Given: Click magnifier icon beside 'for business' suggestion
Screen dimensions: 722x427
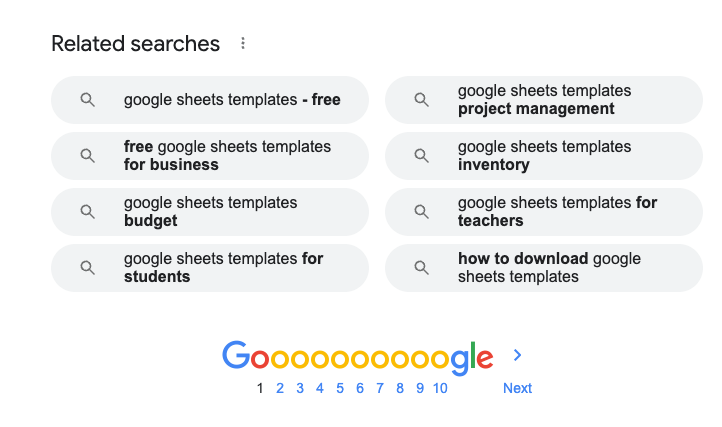Looking at the screenshot, I should pos(87,156).
